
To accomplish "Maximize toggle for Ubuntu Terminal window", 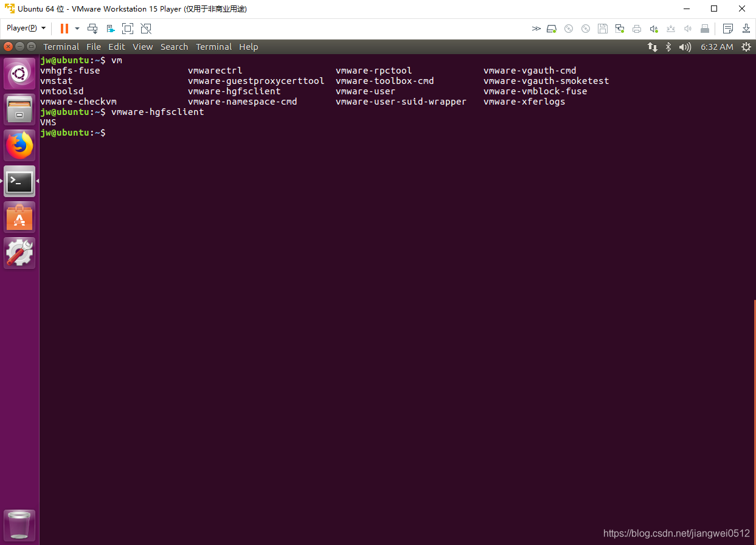I will coord(31,47).
